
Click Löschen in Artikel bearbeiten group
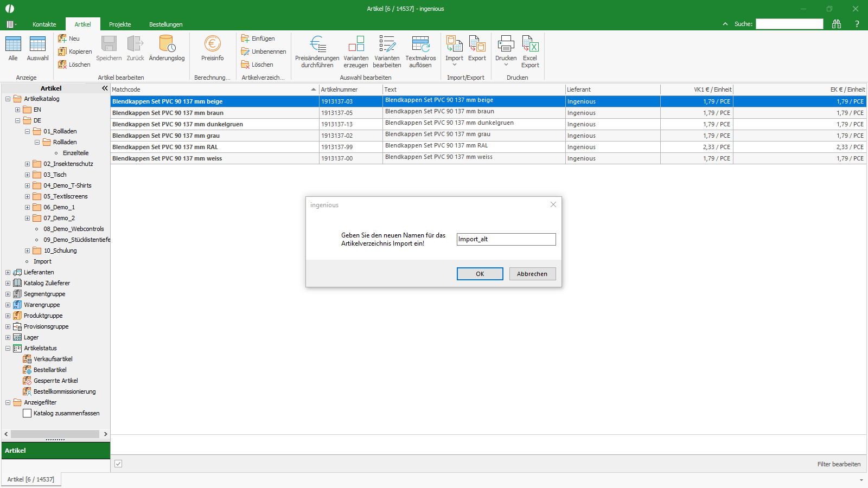[74, 65]
